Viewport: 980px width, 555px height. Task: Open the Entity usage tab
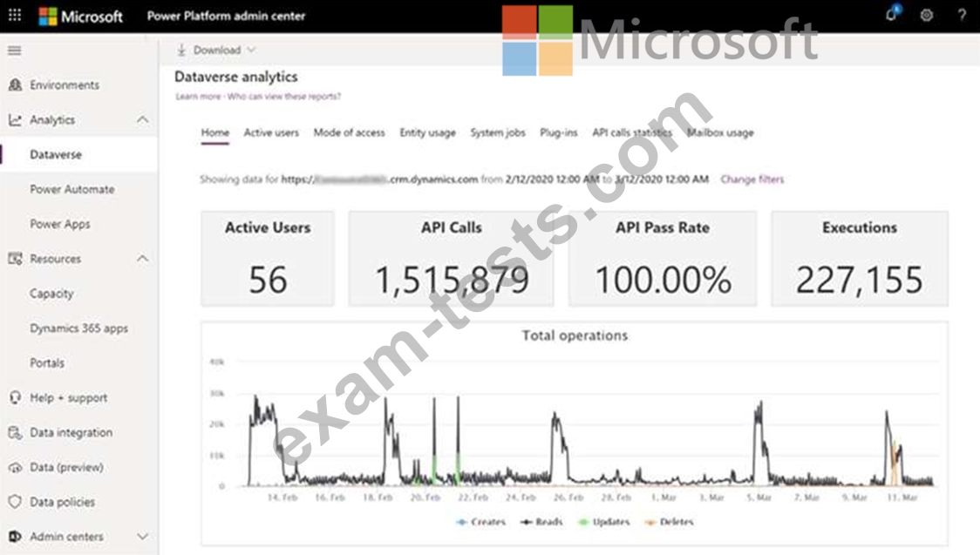(x=427, y=133)
